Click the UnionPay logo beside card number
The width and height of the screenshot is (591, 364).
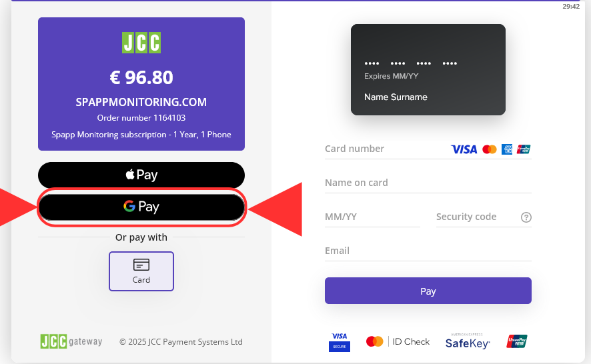(x=524, y=149)
